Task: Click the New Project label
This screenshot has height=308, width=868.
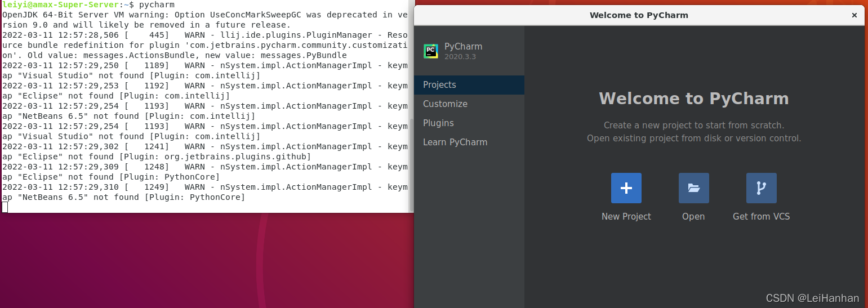Action: [x=626, y=216]
